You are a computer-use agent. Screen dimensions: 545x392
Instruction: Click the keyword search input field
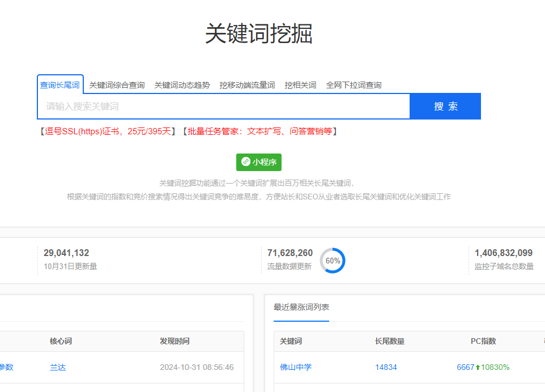pos(224,106)
